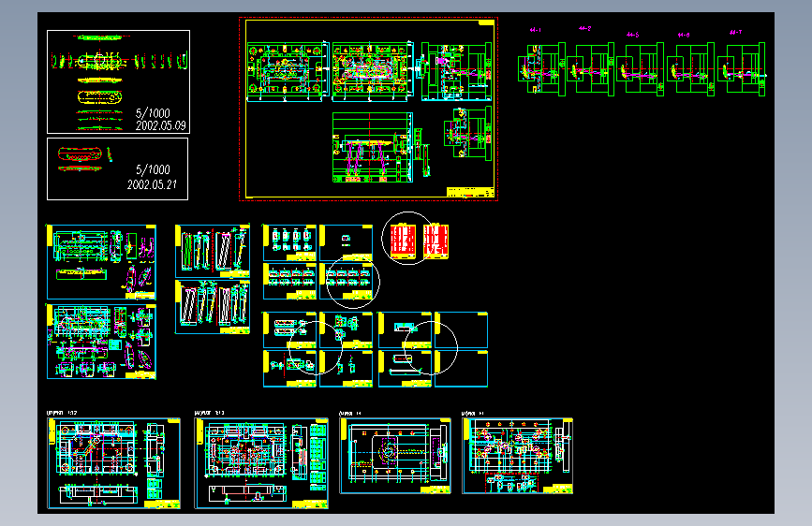812x526 pixels.
Task: Click the right red-filled drawing sheet
Action: click(436, 241)
